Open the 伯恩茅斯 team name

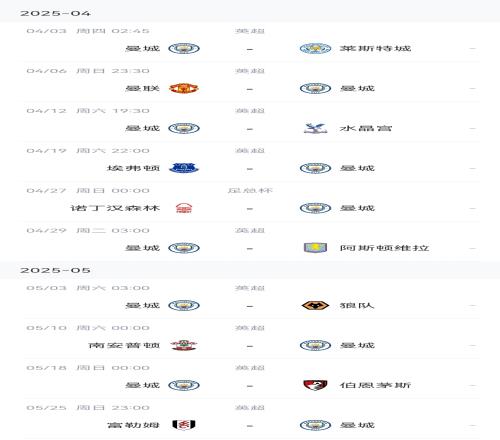375,385
